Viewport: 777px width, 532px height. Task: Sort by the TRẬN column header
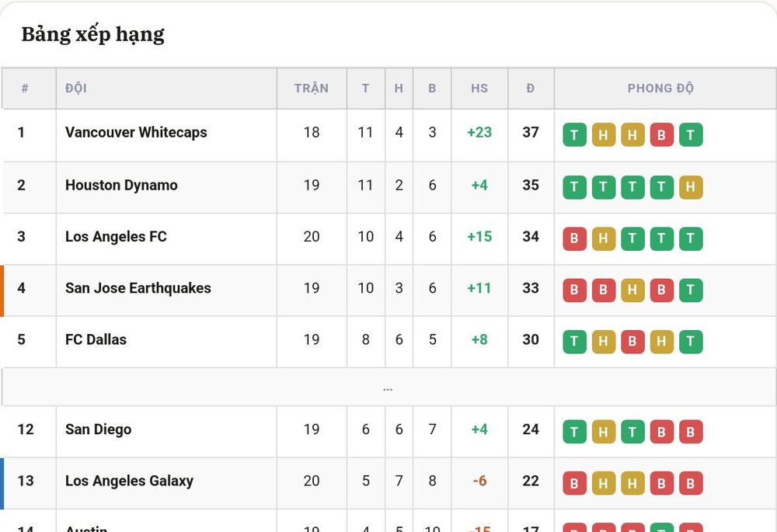click(312, 89)
